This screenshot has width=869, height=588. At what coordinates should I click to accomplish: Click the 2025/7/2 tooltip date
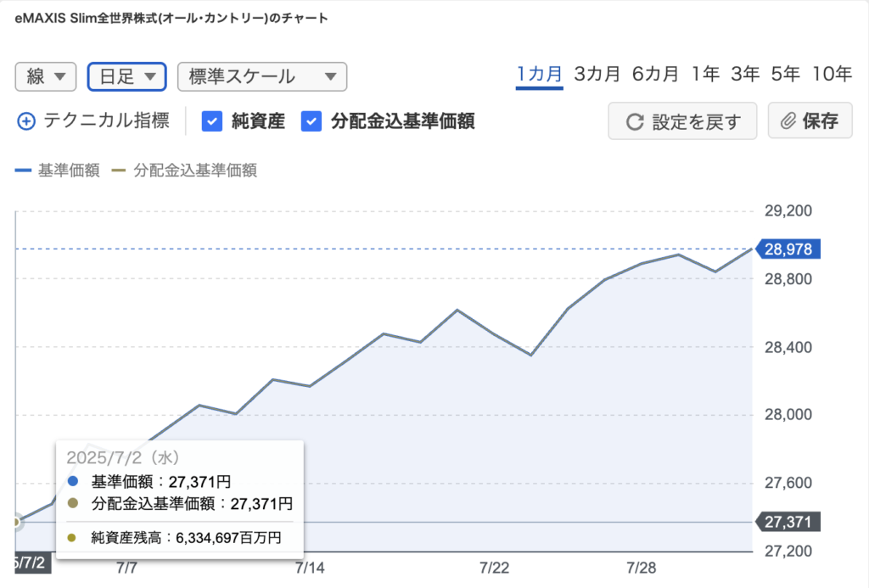pyautogui.click(x=122, y=458)
